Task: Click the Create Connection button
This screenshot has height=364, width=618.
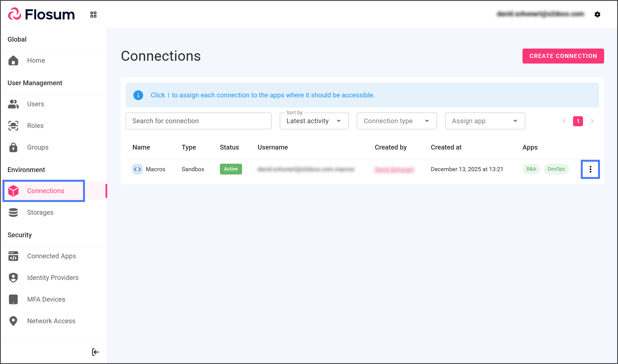Action: (x=563, y=56)
